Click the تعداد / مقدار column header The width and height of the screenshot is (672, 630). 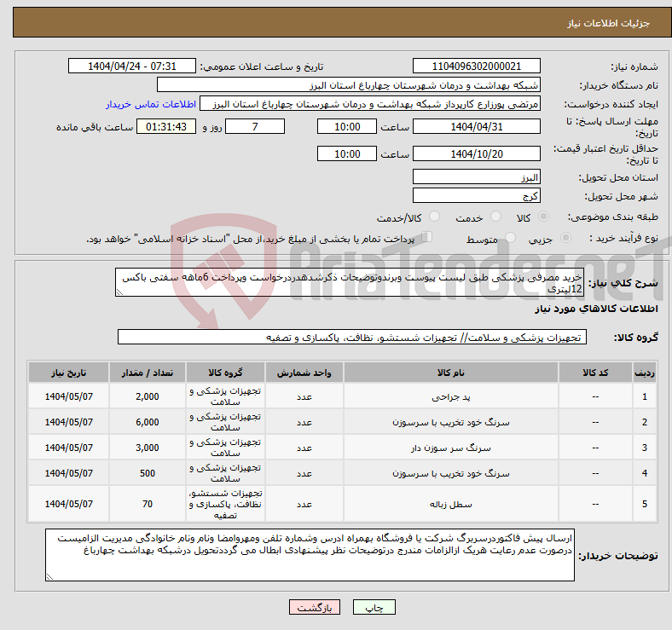tap(148, 373)
